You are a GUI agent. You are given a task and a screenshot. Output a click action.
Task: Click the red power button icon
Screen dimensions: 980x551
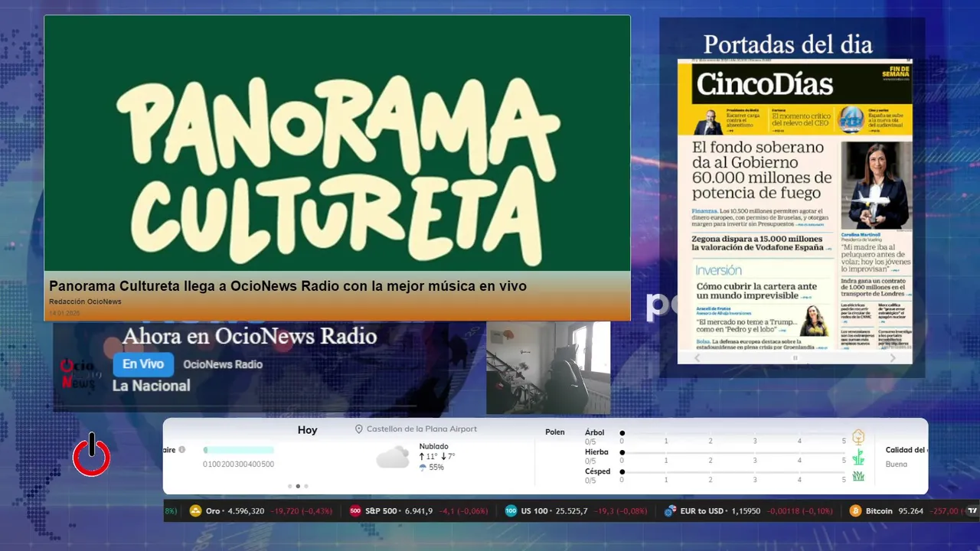[x=92, y=455]
